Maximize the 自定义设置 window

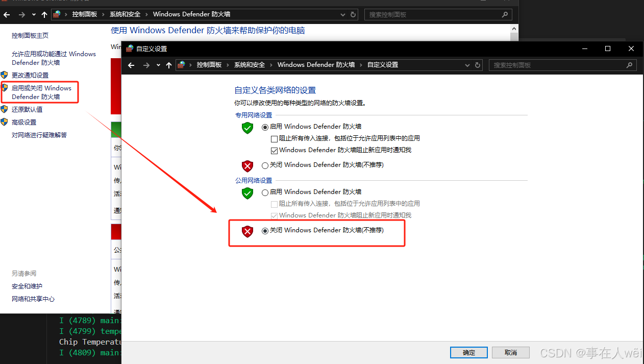(x=608, y=48)
